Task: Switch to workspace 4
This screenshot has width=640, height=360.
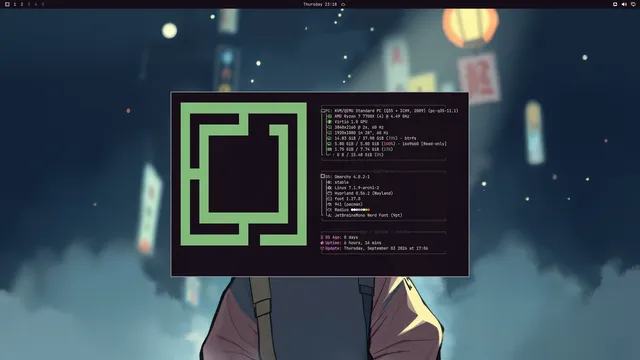Action: pos(36,4)
